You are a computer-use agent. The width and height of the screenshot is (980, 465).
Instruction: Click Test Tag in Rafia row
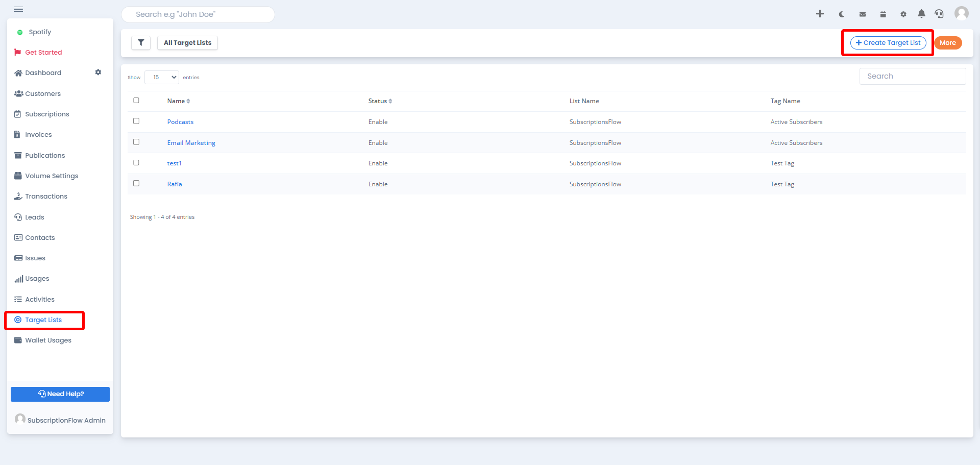[782, 184]
